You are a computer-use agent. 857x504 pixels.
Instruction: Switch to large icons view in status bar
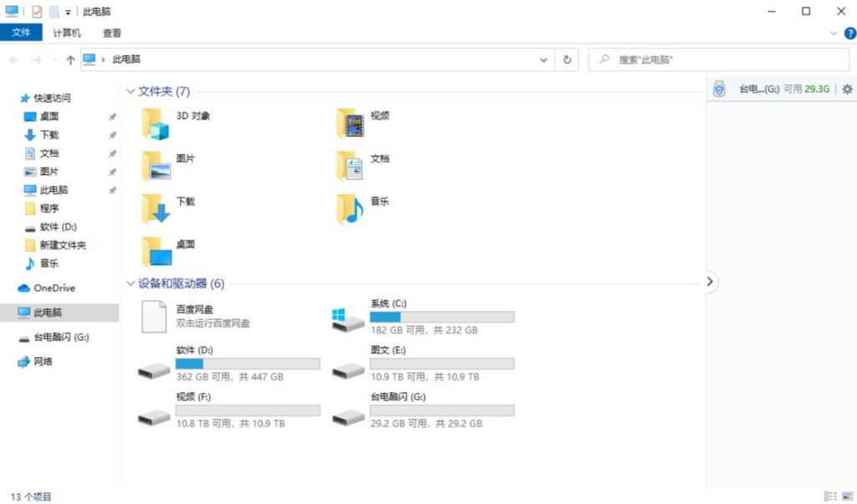click(x=846, y=496)
